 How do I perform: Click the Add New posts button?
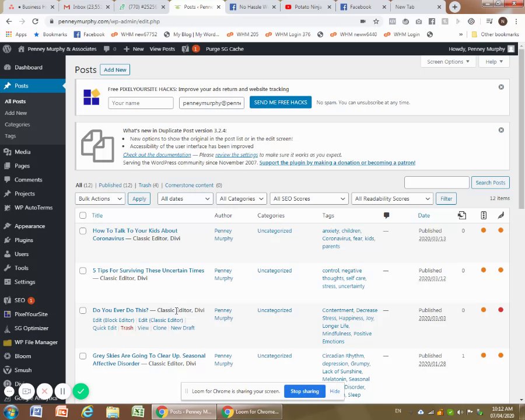[x=115, y=69]
